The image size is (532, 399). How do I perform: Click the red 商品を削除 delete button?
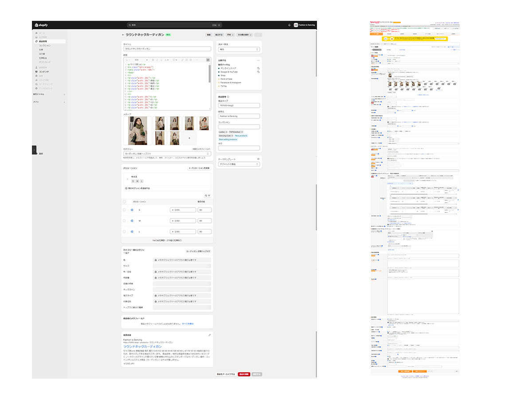(243, 374)
